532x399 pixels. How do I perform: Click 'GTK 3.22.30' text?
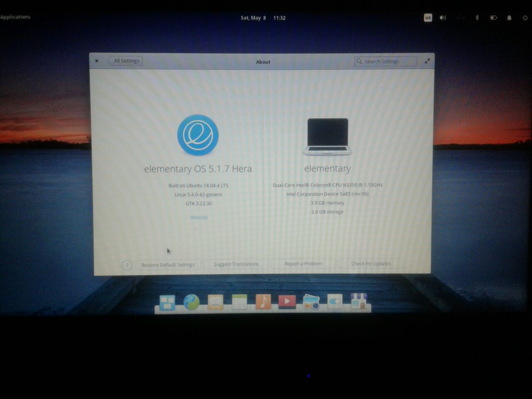click(x=199, y=204)
